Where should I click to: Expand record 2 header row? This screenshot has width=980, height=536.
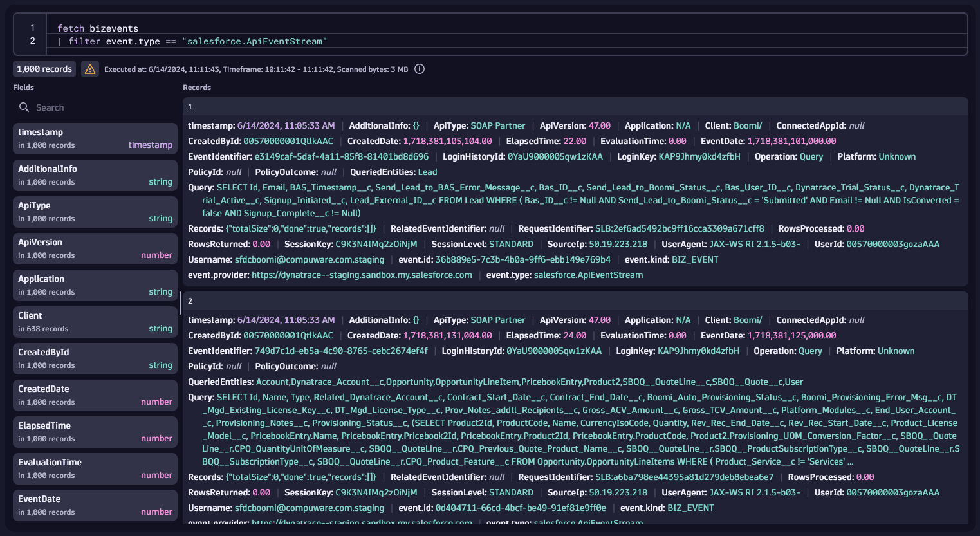coord(575,301)
